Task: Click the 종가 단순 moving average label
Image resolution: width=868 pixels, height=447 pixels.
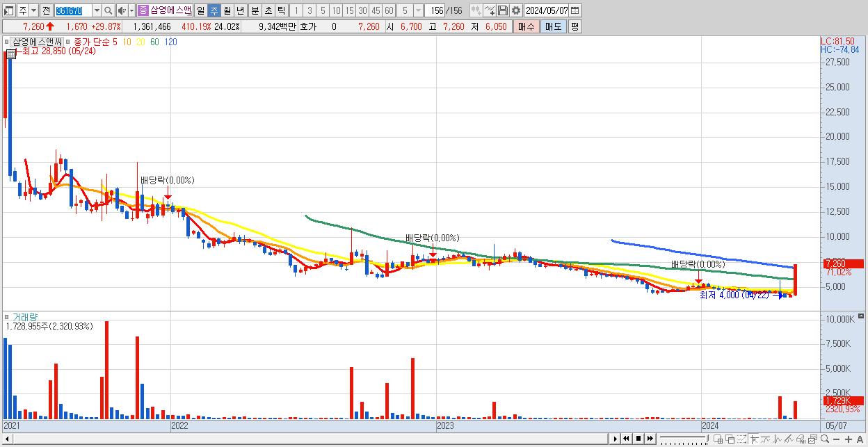Action: [x=92, y=42]
